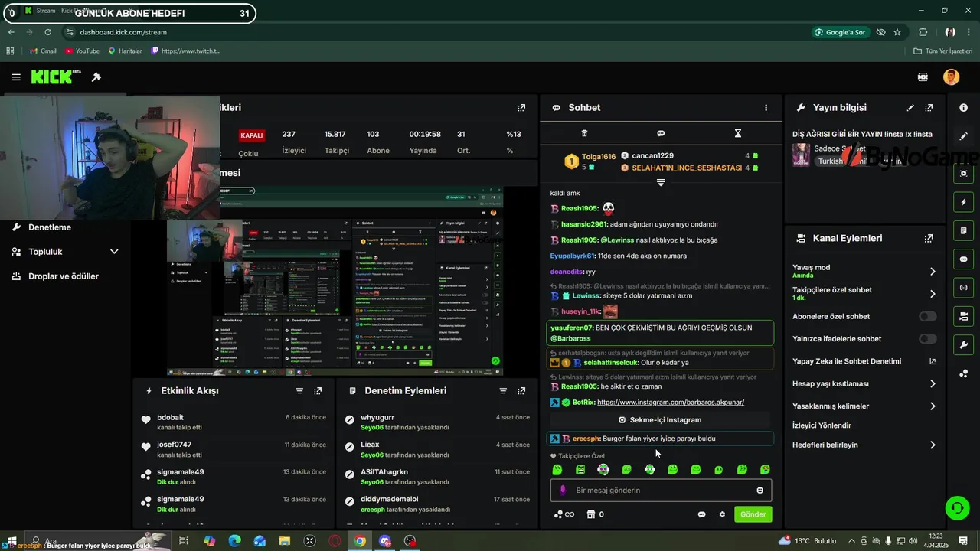Open the YouTube bookmark
980x551 pixels.
[x=82, y=51]
